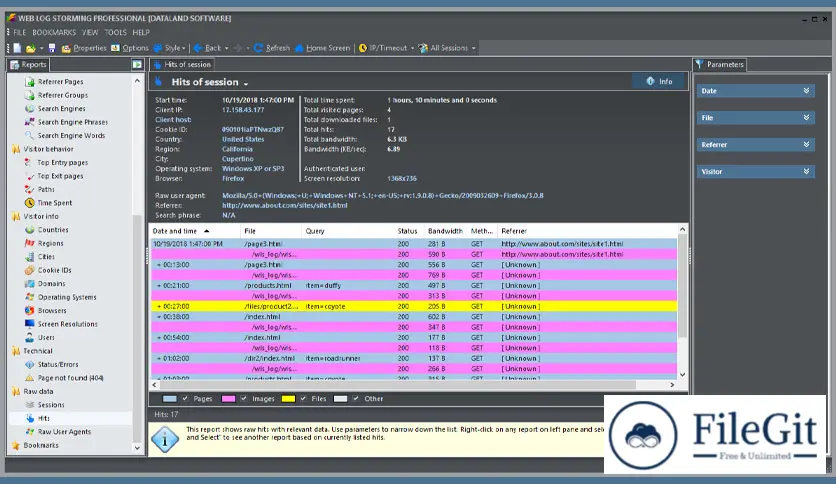Open the Back history dropdown arrow
Image resolution: width=836 pixels, height=484 pixels.
pyautogui.click(x=227, y=48)
